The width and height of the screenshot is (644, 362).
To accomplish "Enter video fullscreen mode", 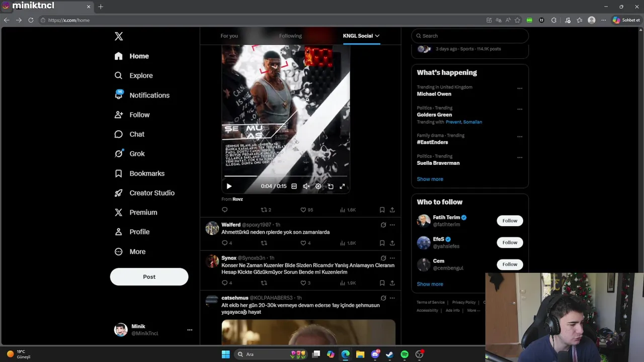I will [x=342, y=186].
